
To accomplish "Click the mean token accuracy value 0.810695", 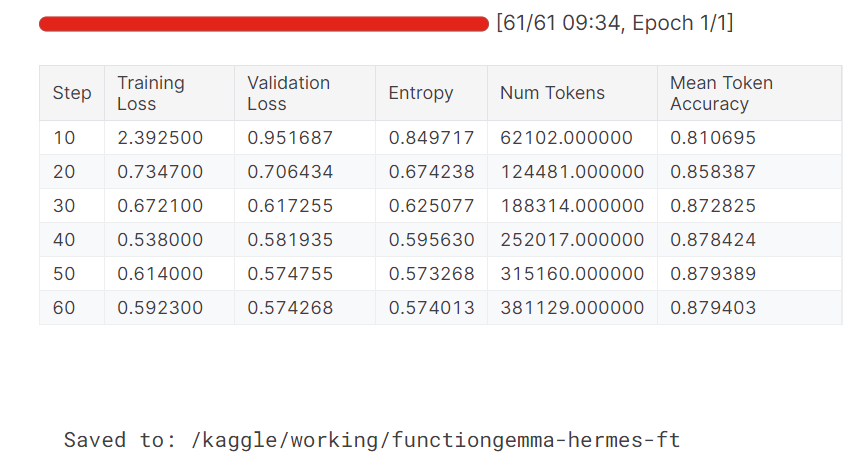I will pos(713,138).
